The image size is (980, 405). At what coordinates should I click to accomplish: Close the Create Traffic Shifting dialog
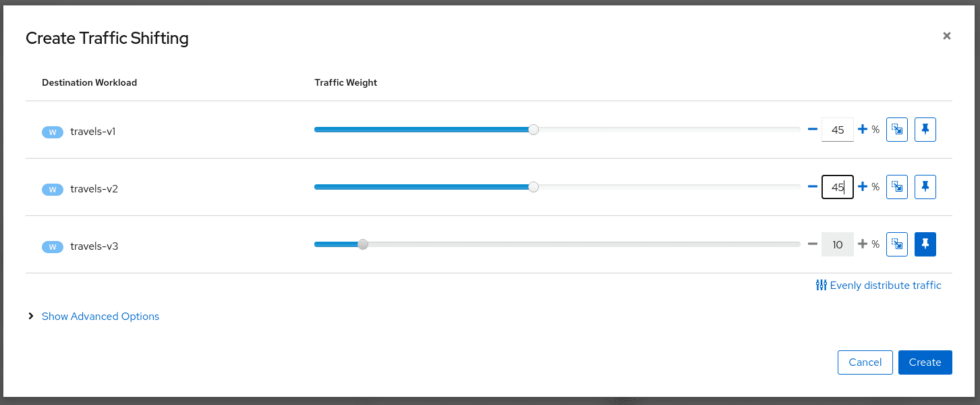click(x=947, y=36)
